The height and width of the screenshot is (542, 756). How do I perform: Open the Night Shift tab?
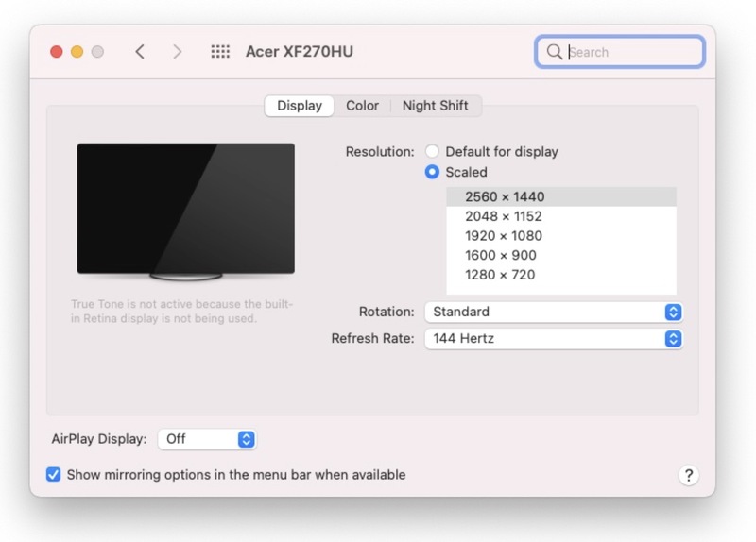point(436,106)
